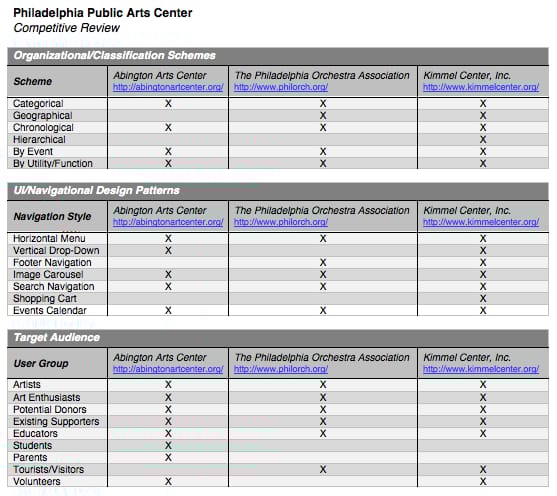Click the X for By Event under Abington Arts Center

pos(168,152)
